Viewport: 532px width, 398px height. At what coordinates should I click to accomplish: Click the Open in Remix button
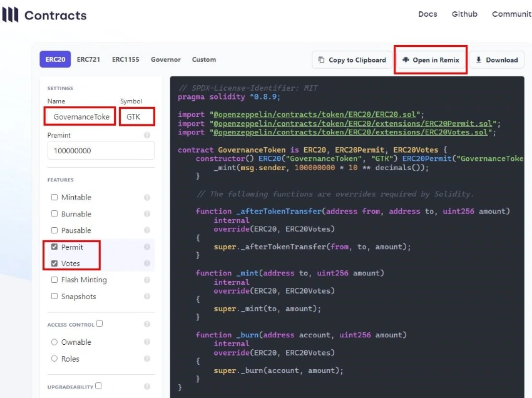(431, 60)
